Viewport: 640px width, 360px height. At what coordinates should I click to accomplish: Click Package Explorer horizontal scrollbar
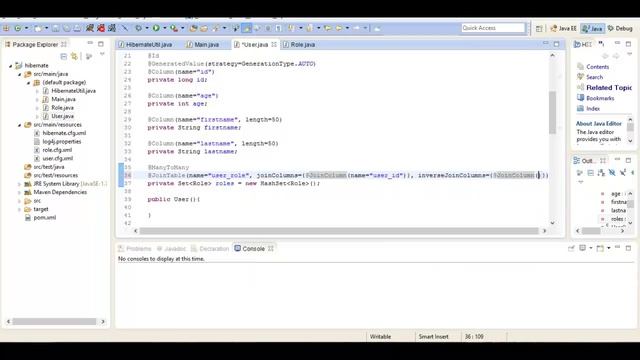[54, 322]
